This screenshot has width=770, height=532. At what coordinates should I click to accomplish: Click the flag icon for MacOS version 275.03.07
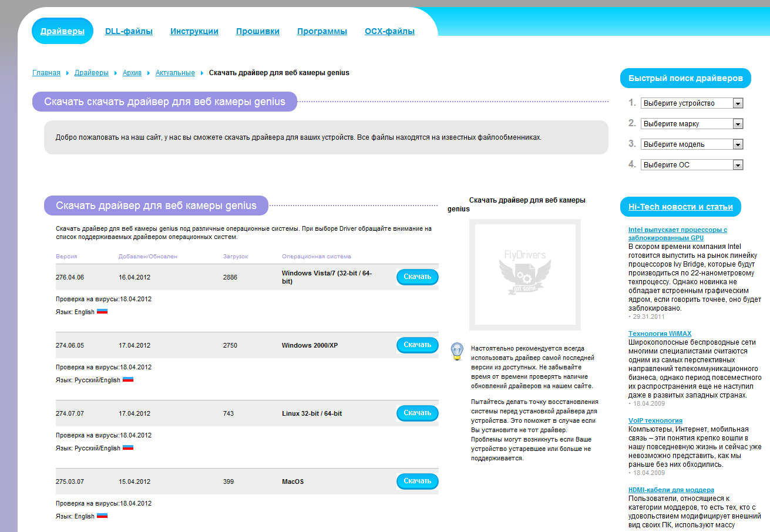pos(102,516)
